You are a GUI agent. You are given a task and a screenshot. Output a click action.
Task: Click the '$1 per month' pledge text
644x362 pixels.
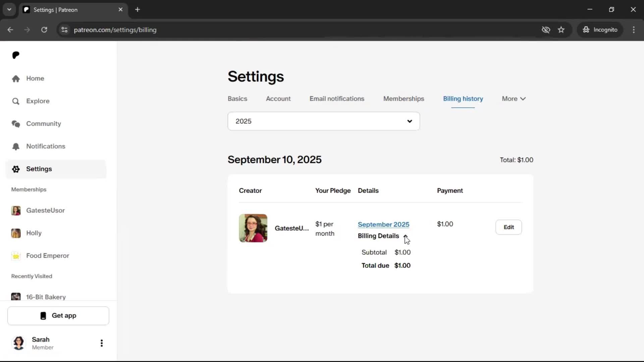click(325, 229)
